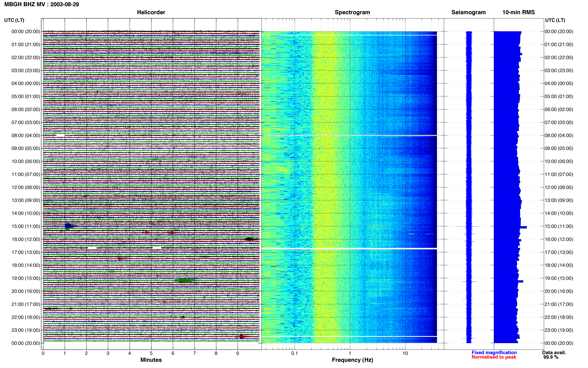The height and width of the screenshot is (368, 588).
Task: Click the 'Fixed magnification' legend text
Action: [x=494, y=352]
